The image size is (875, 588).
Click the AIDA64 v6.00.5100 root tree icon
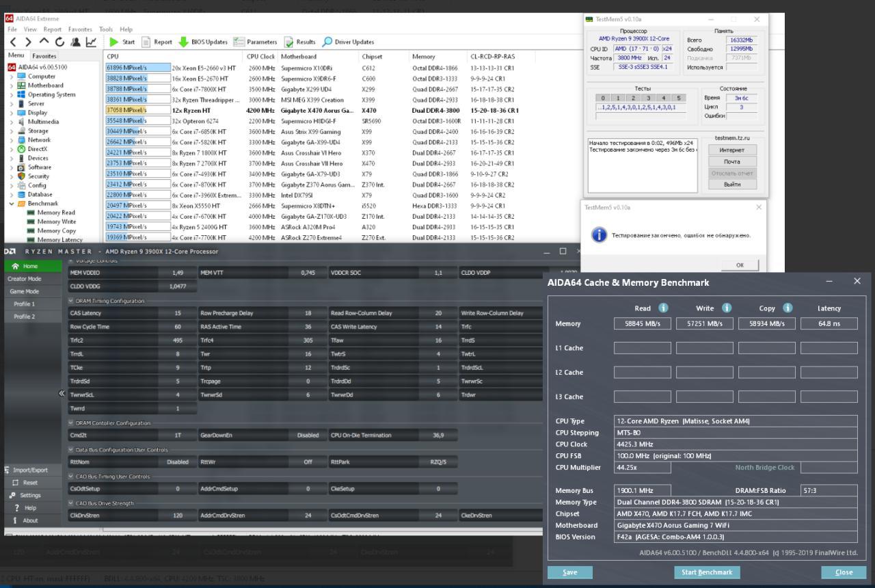point(12,67)
